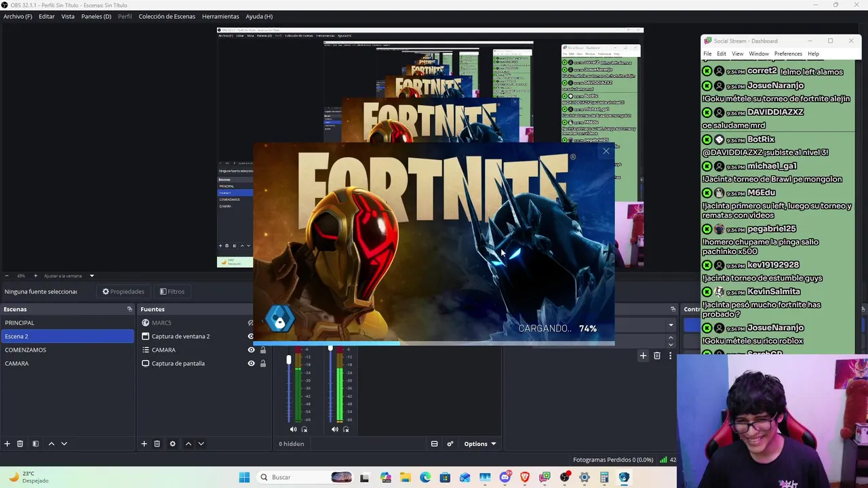Pop out the transitions dock panel
The image size is (868, 488).
click(673, 309)
